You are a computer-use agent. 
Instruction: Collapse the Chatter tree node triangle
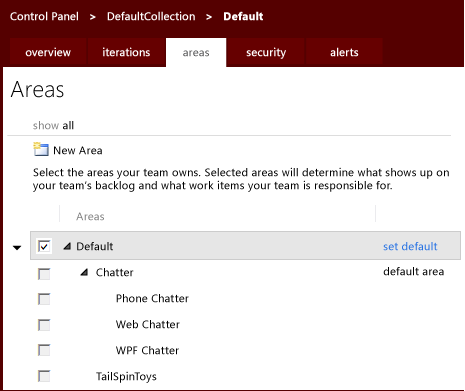click(84, 273)
